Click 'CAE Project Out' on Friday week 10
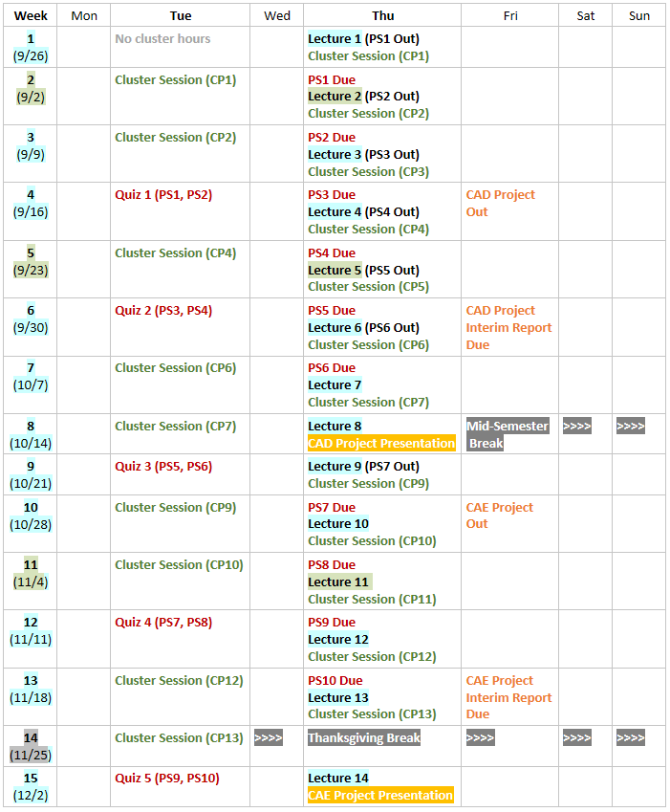Image resolution: width=670 pixels, height=812 pixels. pos(499,516)
